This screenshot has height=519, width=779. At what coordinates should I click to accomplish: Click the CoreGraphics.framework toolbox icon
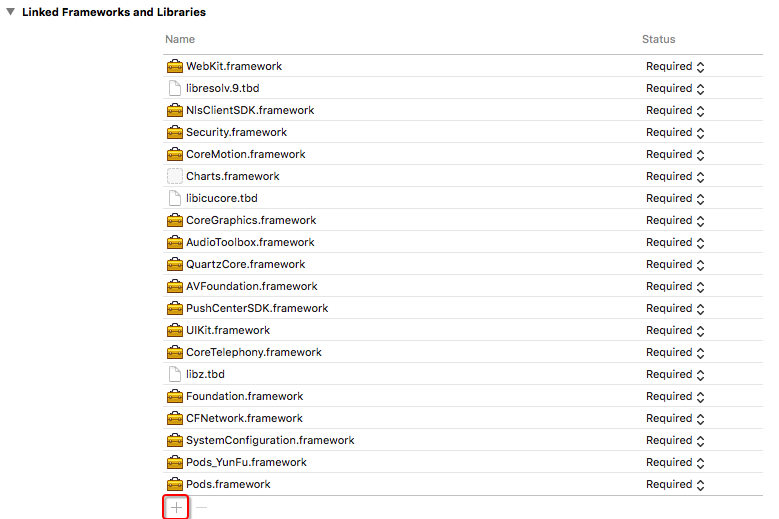click(x=175, y=220)
